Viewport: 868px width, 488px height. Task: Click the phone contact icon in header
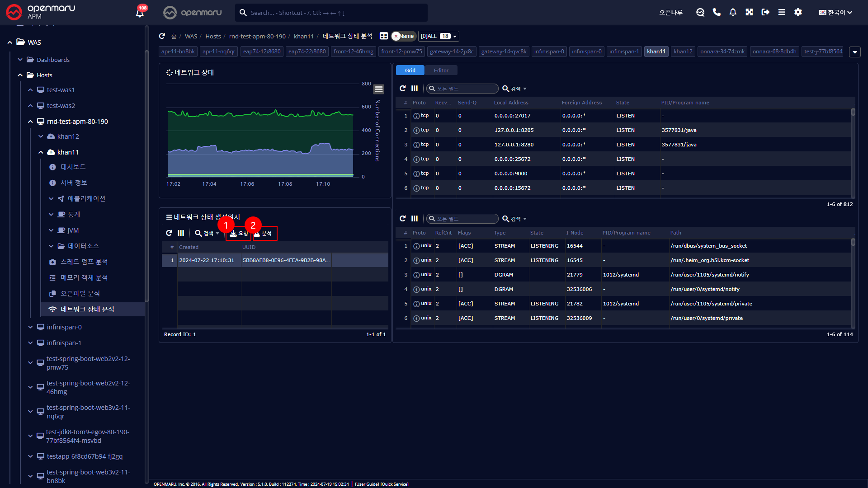point(717,12)
